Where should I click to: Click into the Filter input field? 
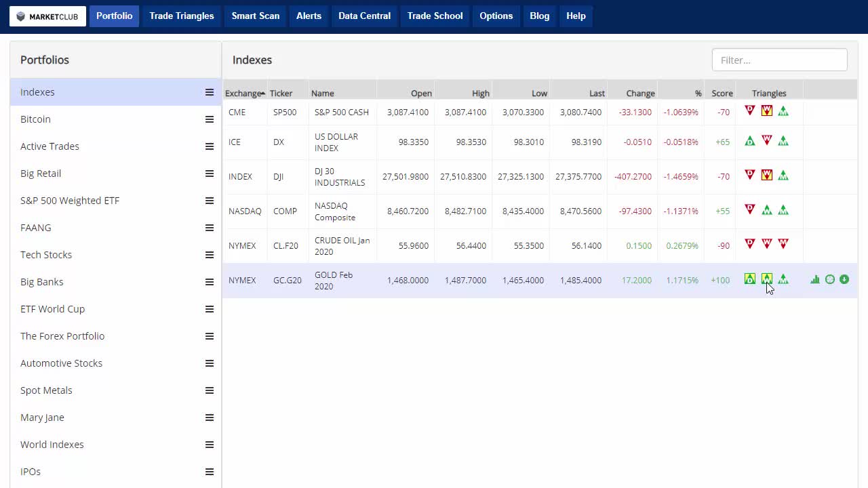coord(779,60)
